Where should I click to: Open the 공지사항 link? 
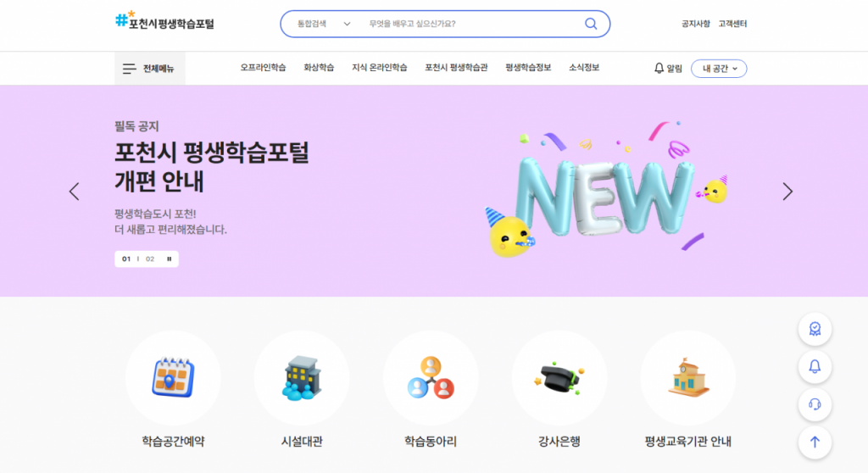tap(695, 24)
